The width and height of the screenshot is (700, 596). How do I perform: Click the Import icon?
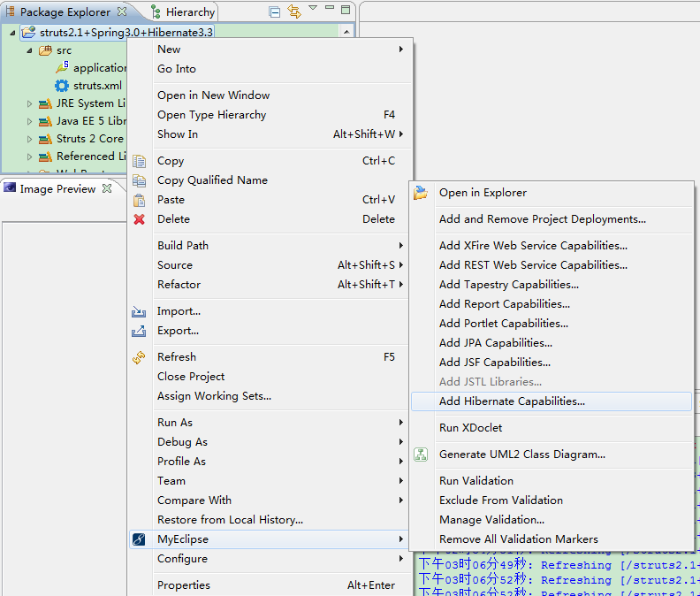[139, 311]
